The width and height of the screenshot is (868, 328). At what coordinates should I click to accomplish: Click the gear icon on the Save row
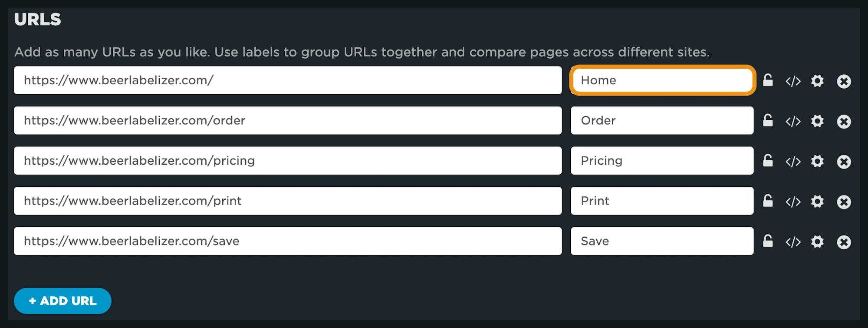[x=817, y=241]
